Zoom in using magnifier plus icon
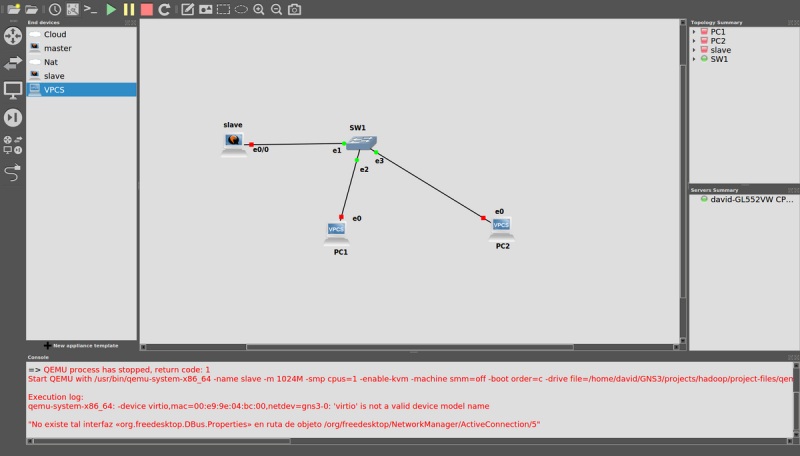This screenshot has width=800, height=456. 259,9
